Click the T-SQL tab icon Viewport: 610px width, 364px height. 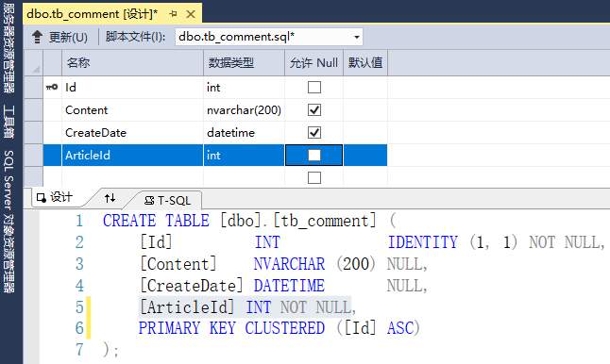[x=149, y=201]
